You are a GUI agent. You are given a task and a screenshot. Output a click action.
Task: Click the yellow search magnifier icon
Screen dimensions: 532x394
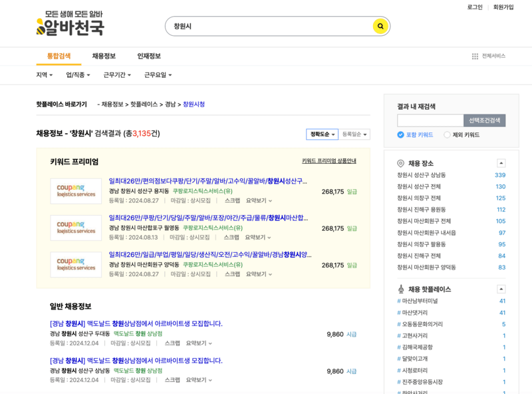coord(380,26)
